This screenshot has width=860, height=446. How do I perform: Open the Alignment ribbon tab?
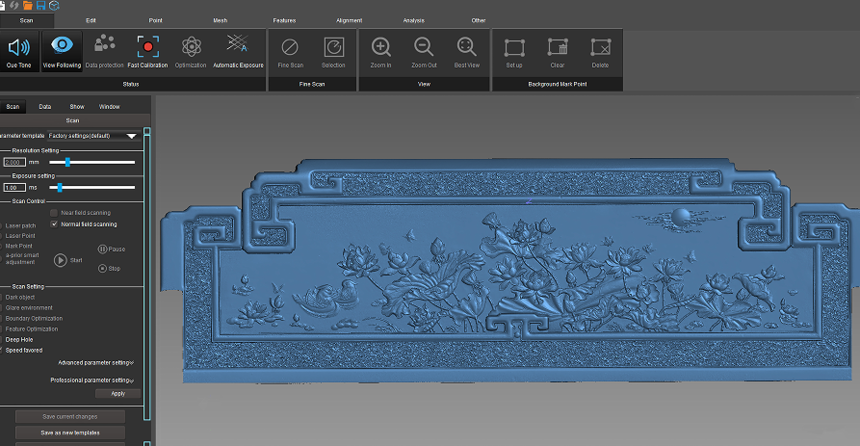349,20
